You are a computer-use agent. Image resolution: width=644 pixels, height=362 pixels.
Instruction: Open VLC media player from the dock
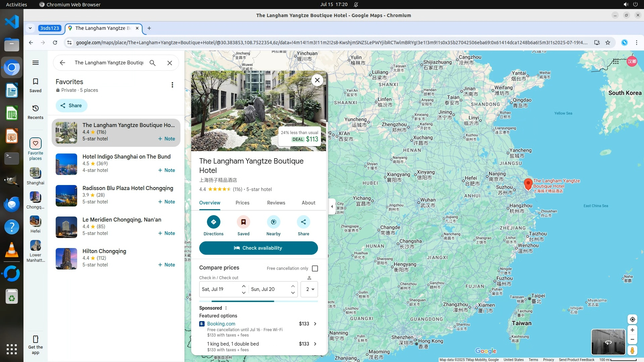pyautogui.click(x=12, y=250)
